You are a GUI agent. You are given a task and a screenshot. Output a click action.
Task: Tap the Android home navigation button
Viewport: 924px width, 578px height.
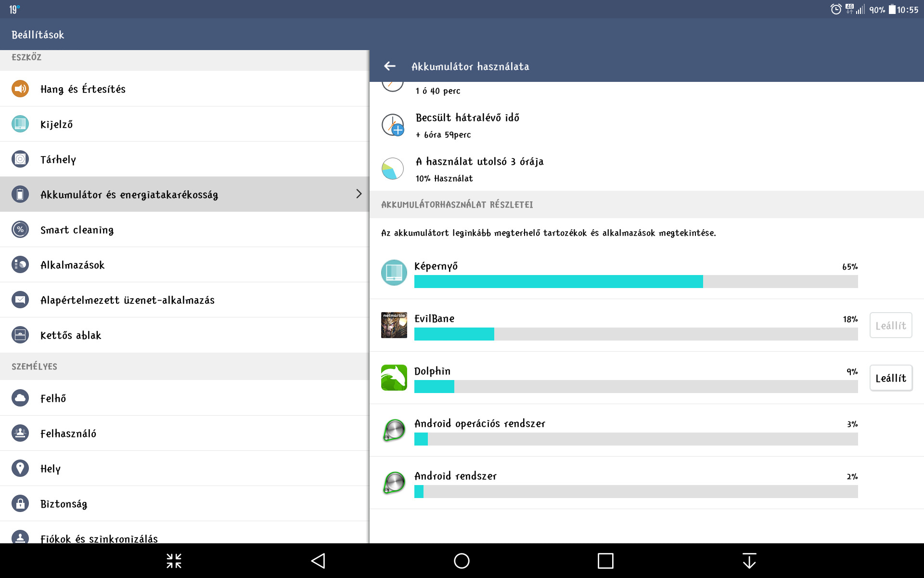pos(462,561)
